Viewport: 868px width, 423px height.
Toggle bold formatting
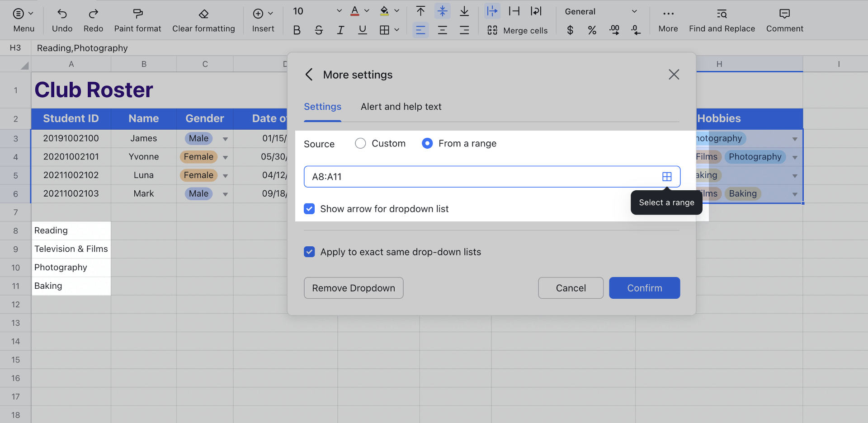pyautogui.click(x=297, y=30)
